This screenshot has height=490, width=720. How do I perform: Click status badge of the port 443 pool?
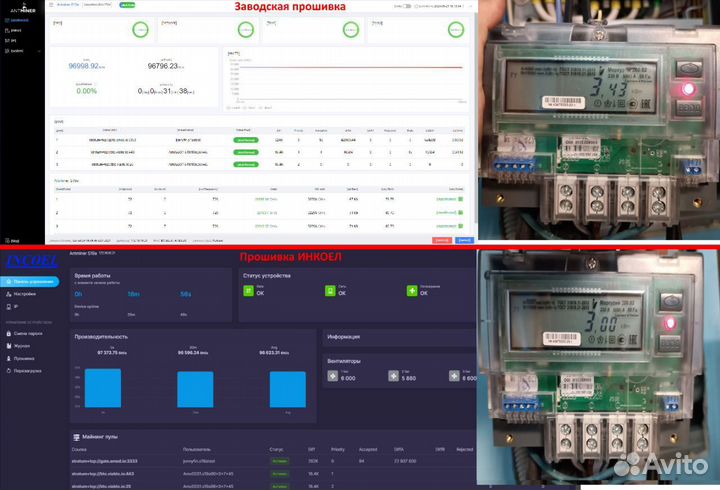(280, 473)
